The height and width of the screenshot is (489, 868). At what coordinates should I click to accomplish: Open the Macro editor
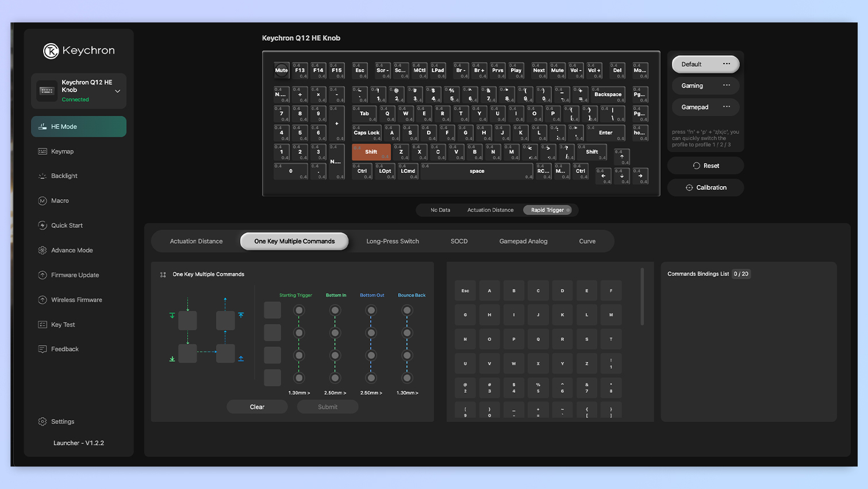pyautogui.click(x=60, y=200)
